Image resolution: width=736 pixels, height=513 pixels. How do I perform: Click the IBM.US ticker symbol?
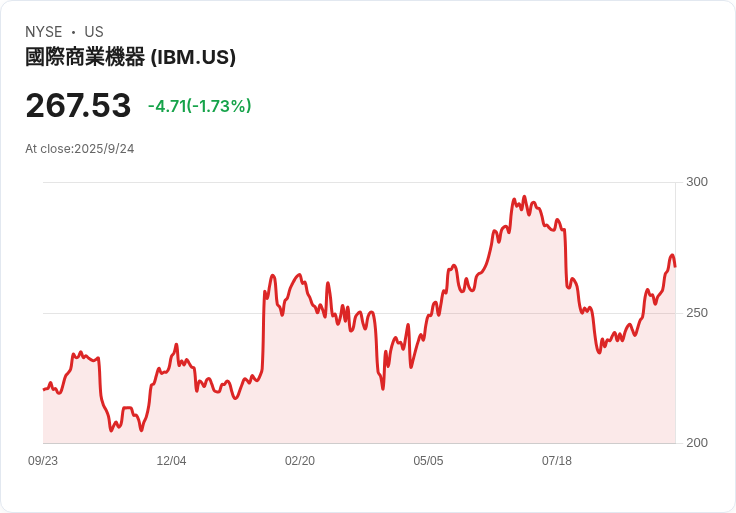(193, 57)
